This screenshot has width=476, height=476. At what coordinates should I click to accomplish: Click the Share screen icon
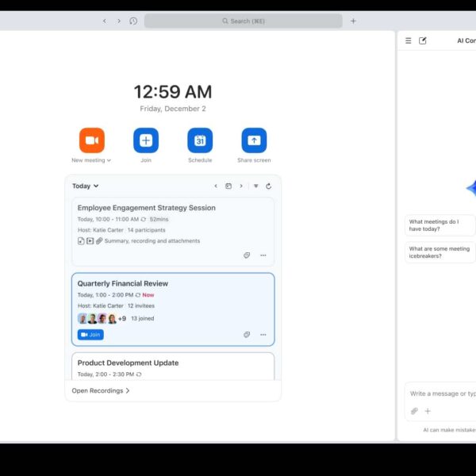coord(254,140)
